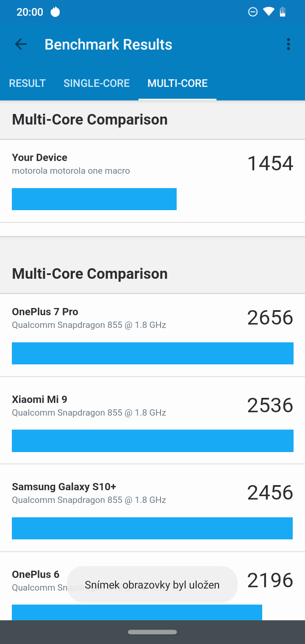
Task: Tap the back arrow icon
Action: click(x=21, y=44)
